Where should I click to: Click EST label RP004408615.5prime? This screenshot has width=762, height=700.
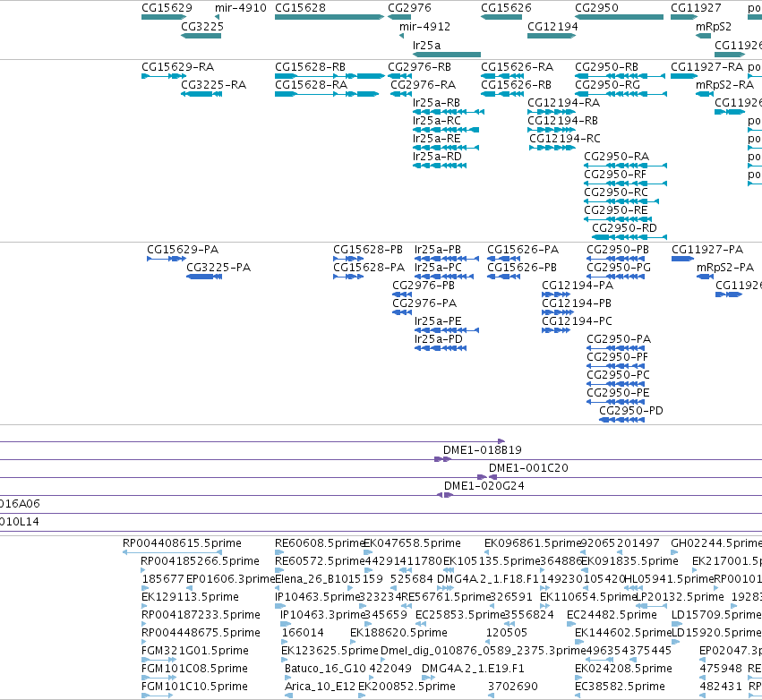click(182, 543)
